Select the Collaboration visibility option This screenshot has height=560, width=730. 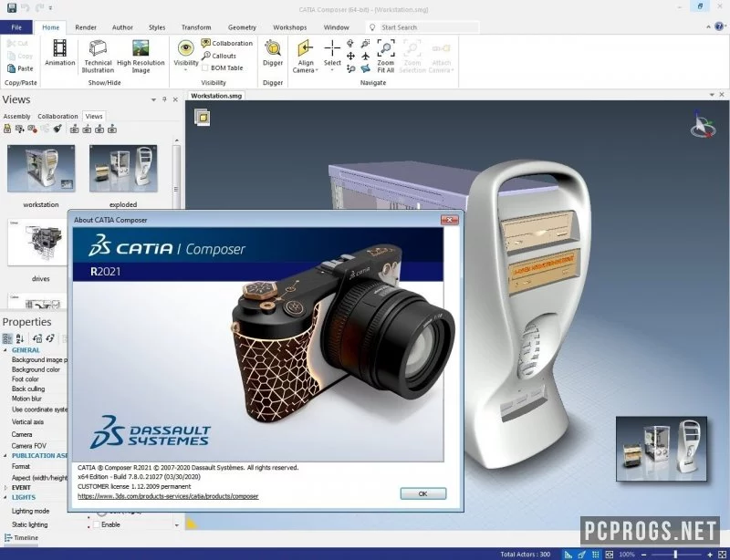pyautogui.click(x=226, y=43)
